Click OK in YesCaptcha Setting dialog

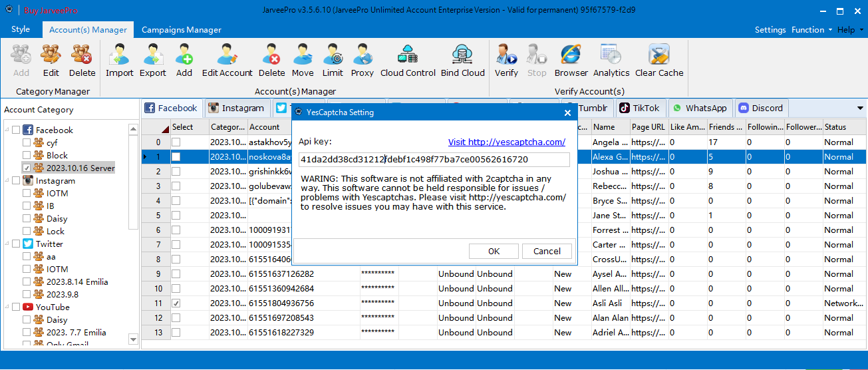[494, 251]
